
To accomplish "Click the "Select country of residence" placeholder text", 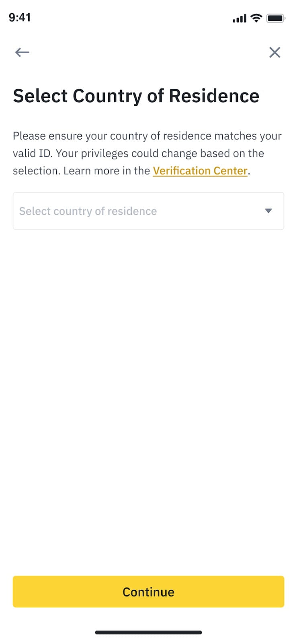I will pyautogui.click(x=88, y=211).
